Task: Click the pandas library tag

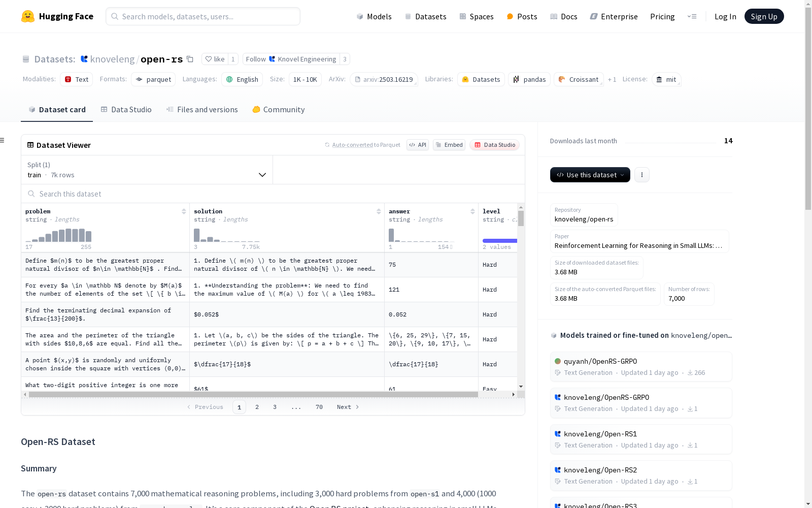Action: coord(529,79)
